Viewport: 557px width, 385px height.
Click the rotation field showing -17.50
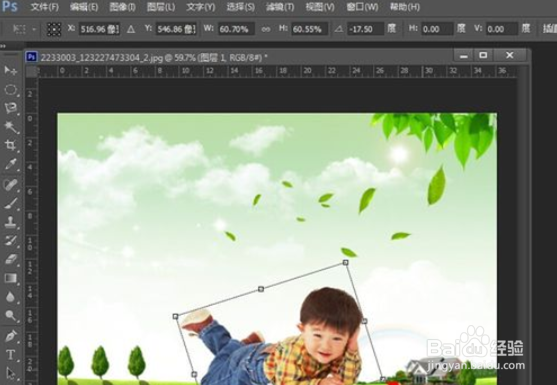click(366, 29)
